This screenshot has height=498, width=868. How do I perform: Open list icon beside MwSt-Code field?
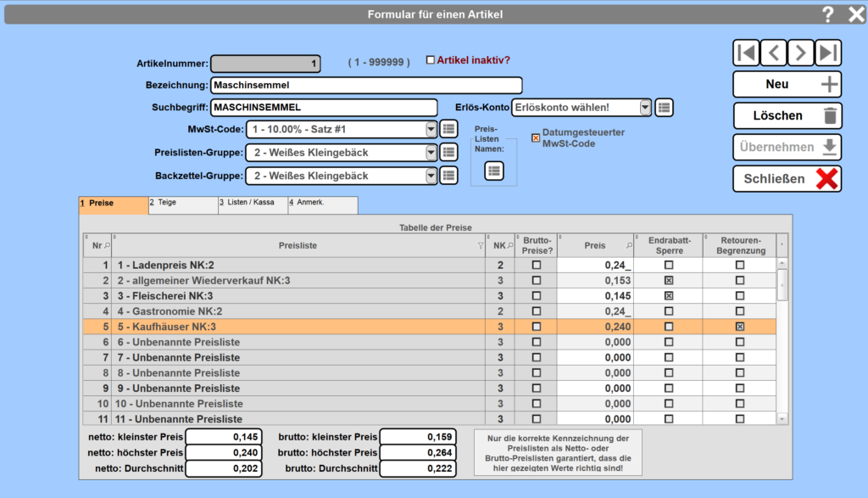pyautogui.click(x=449, y=129)
